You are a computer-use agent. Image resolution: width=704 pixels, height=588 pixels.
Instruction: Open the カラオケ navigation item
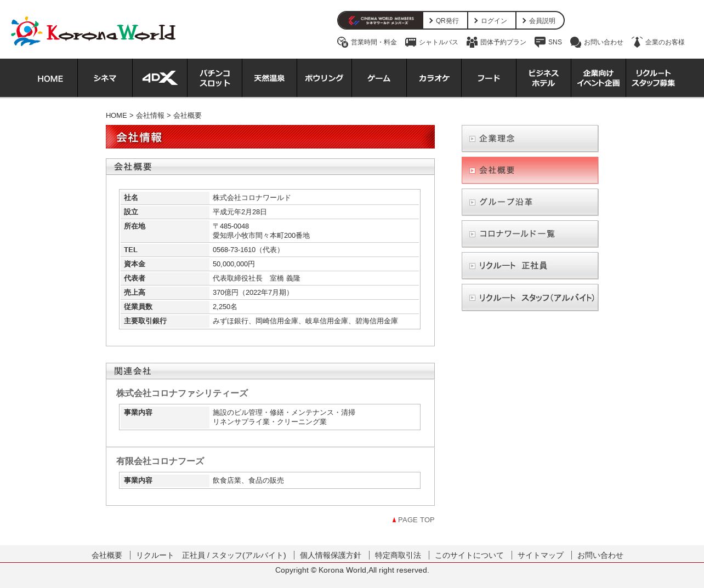tap(434, 78)
